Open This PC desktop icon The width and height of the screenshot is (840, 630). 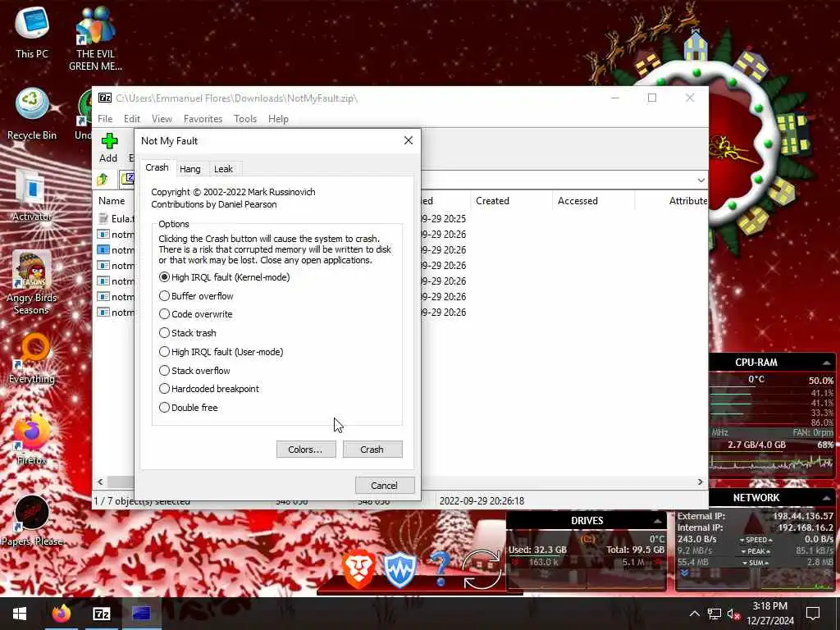(x=32, y=33)
